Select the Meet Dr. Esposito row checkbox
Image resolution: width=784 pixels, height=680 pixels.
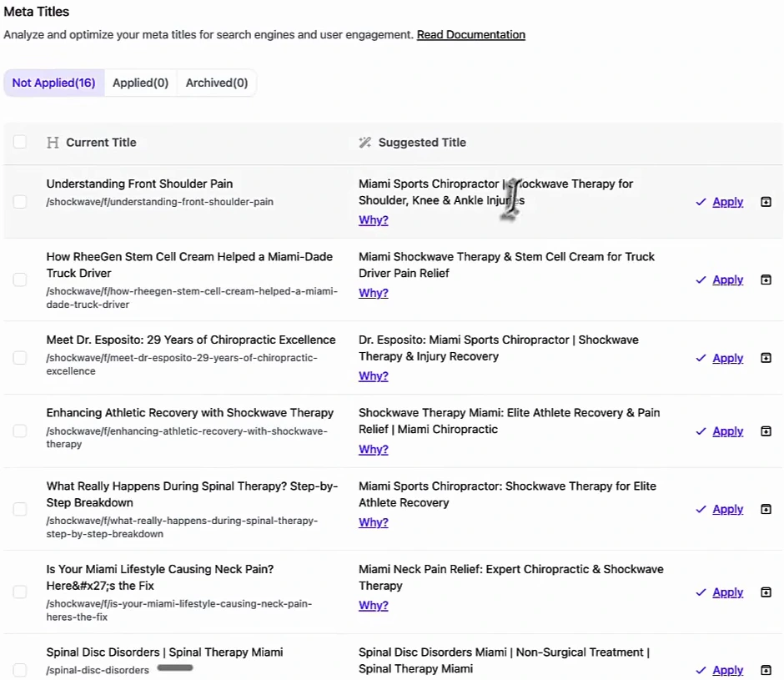(20, 358)
